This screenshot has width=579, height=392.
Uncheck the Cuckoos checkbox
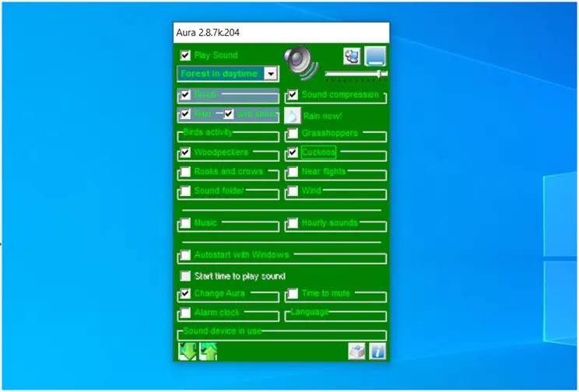click(x=293, y=152)
